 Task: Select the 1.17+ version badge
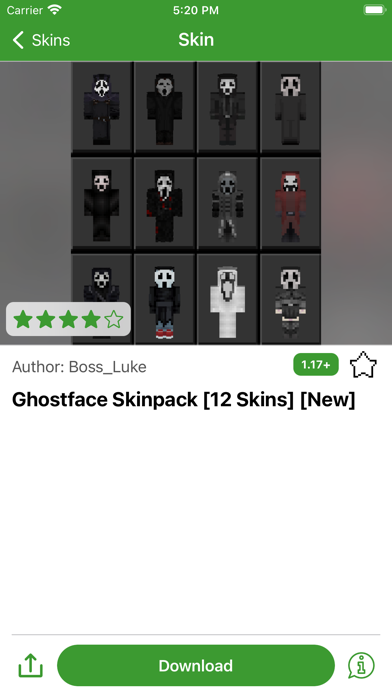click(316, 365)
